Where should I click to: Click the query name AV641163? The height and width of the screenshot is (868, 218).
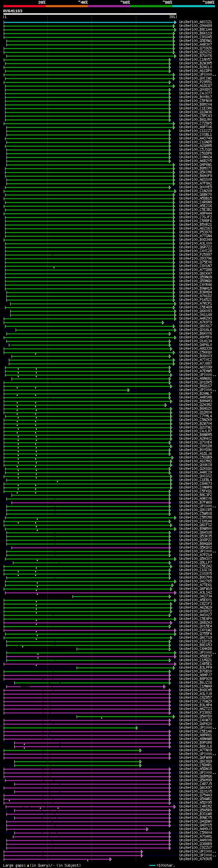13,11
